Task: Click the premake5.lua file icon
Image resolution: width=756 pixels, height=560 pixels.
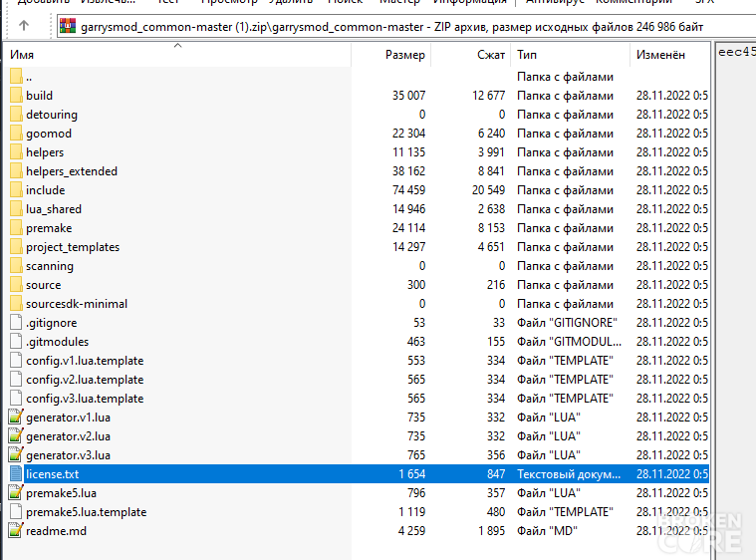Action: click(x=16, y=492)
